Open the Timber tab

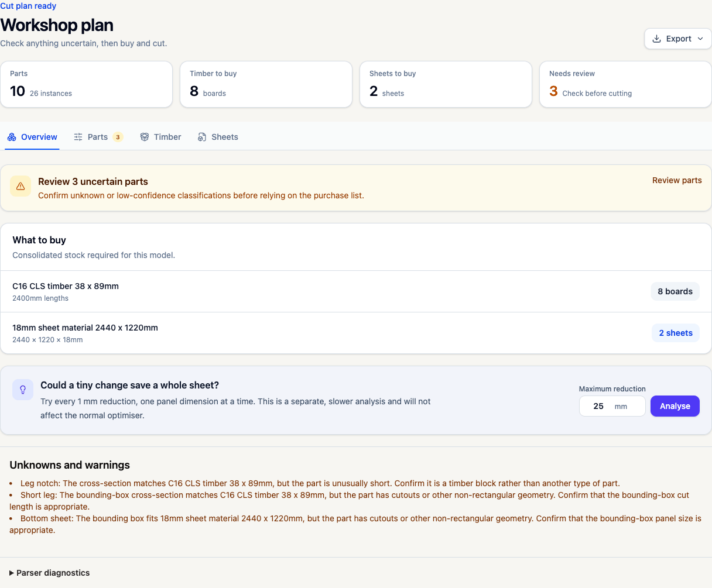tap(160, 137)
